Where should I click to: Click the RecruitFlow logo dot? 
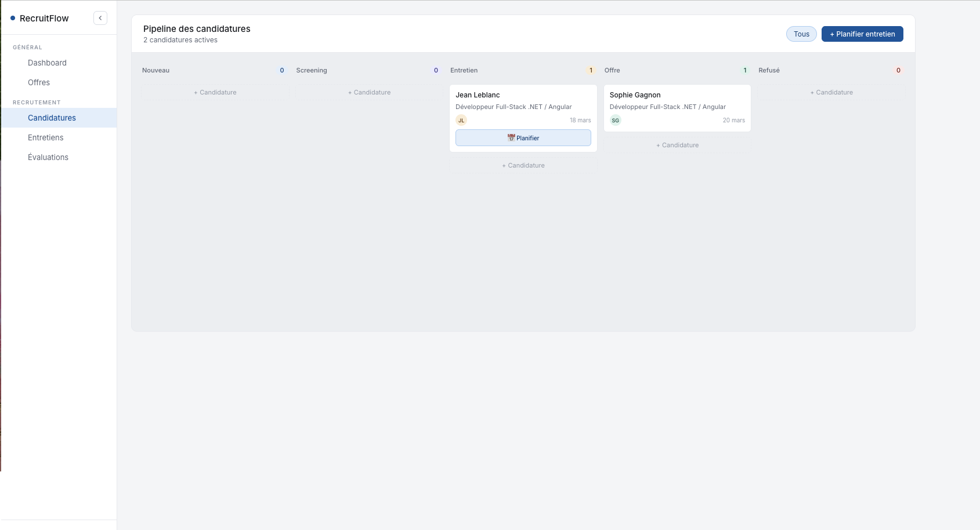click(13, 19)
